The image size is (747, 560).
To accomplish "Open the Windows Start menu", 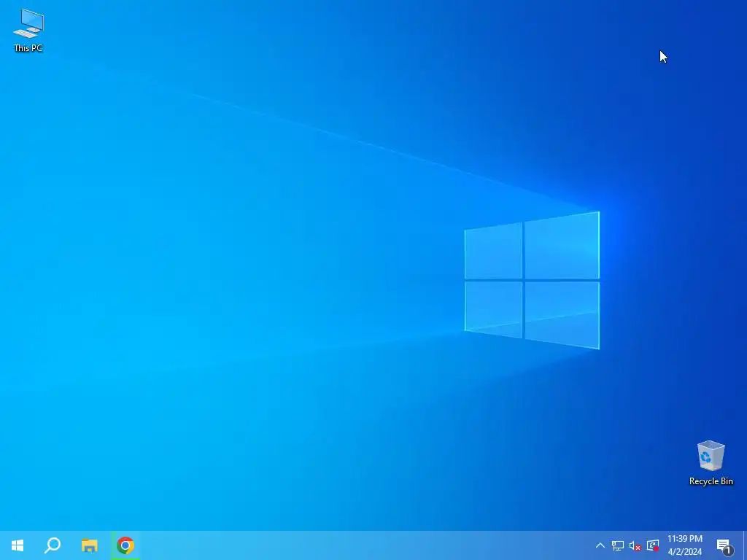I will (x=18, y=545).
